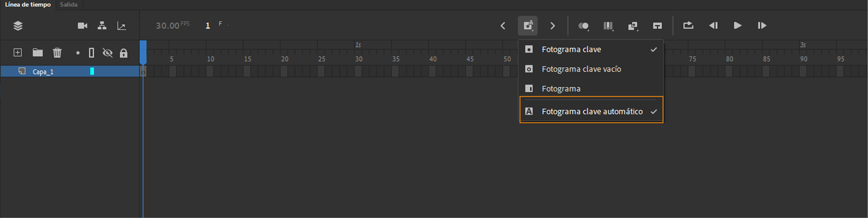Enable Fotograma clave automático option

pyautogui.click(x=592, y=112)
